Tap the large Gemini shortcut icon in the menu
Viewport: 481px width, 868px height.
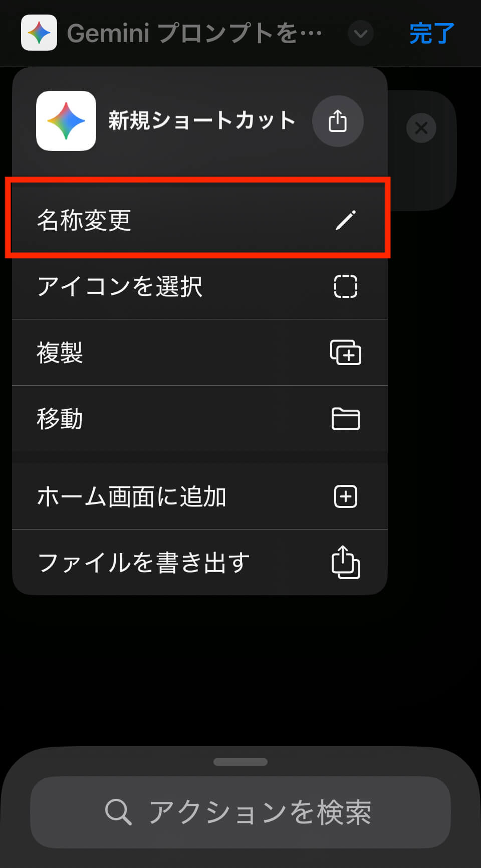66,121
